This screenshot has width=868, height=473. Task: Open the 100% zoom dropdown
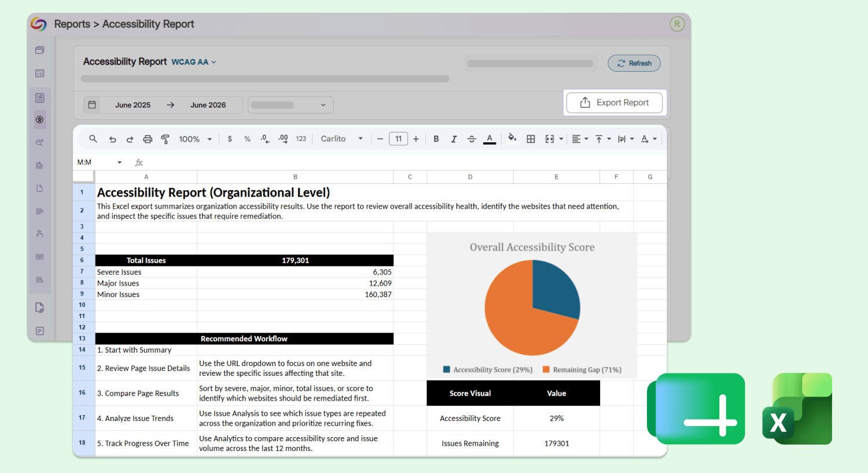[x=195, y=139]
